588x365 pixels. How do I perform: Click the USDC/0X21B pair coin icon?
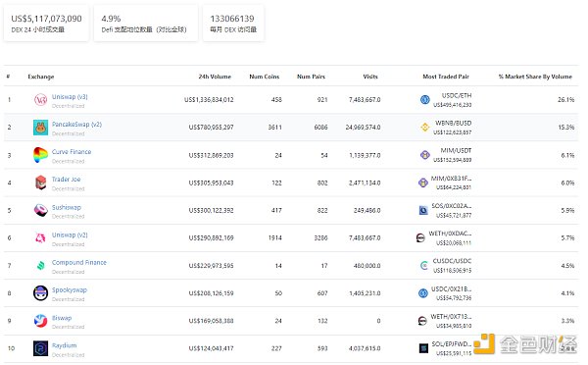coord(423,293)
